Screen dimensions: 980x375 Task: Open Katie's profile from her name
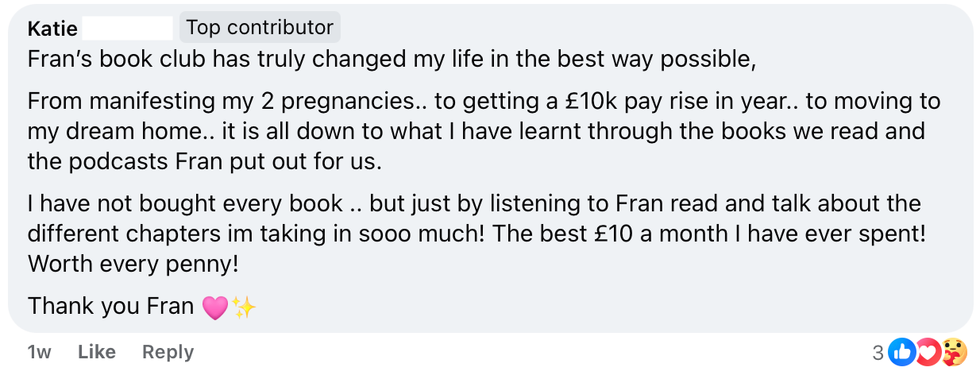click(52, 29)
